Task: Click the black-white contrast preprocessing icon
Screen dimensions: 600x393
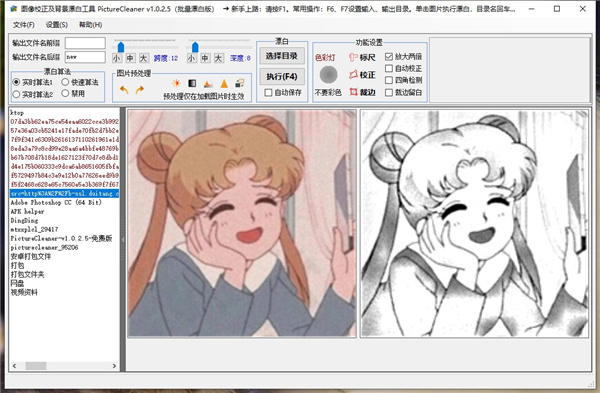Action: point(192,83)
